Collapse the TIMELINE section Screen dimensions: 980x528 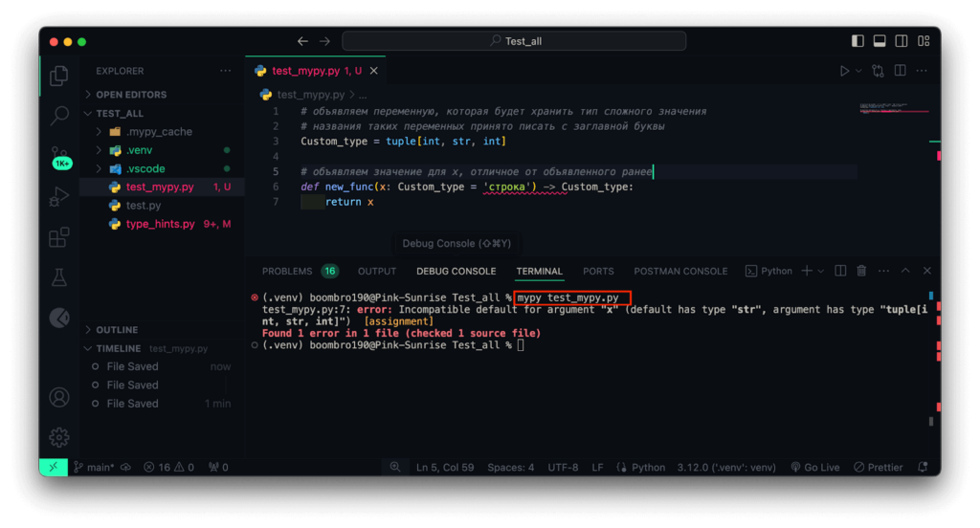(118, 349)
